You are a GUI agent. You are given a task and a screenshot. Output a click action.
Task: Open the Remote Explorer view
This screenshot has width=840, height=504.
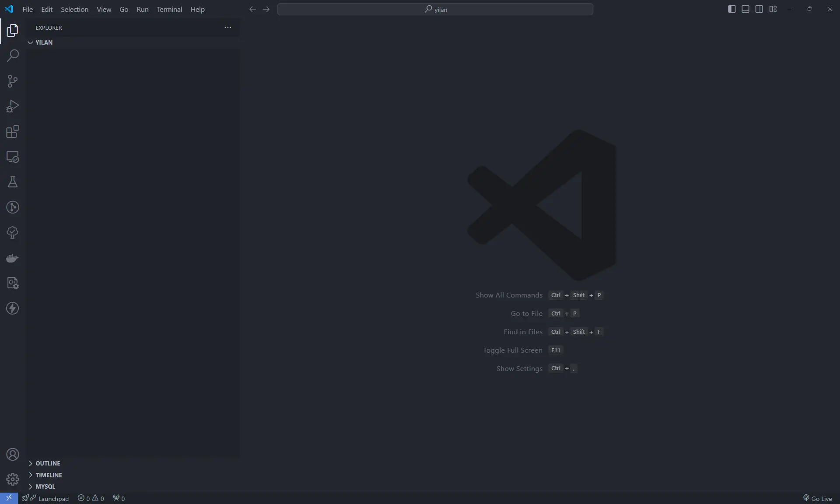click(13, 157)
